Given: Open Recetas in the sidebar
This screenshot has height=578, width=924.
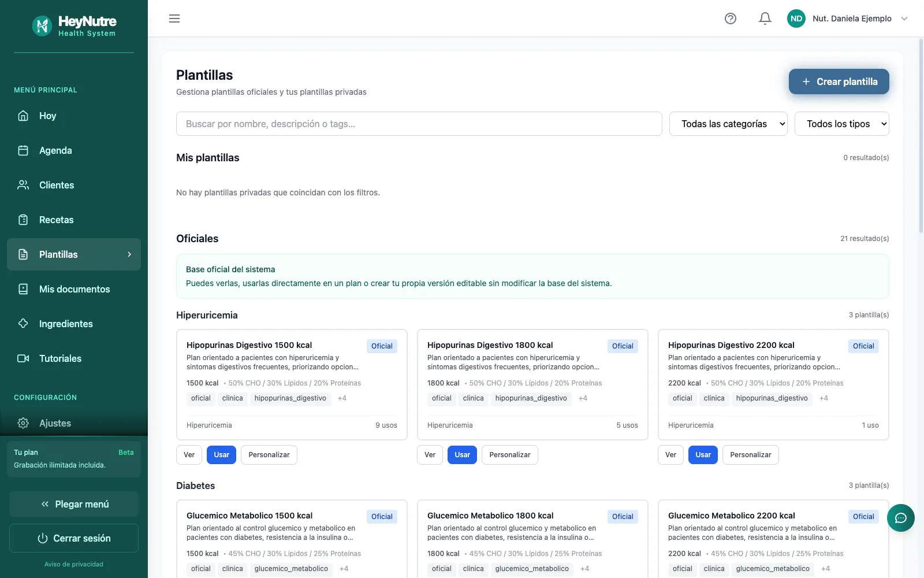Looking at the screenshot, I should point(74,220).
